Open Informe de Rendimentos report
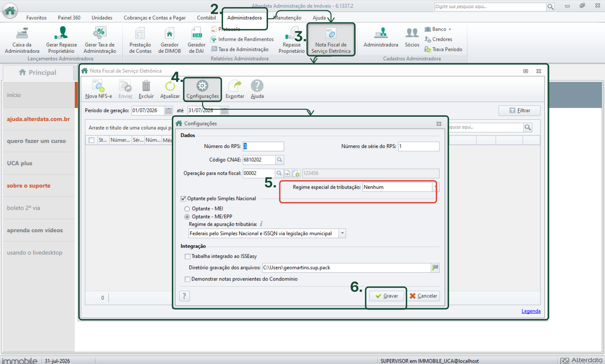The height and width of the screenshot is (364, 605). coord(242,39)
